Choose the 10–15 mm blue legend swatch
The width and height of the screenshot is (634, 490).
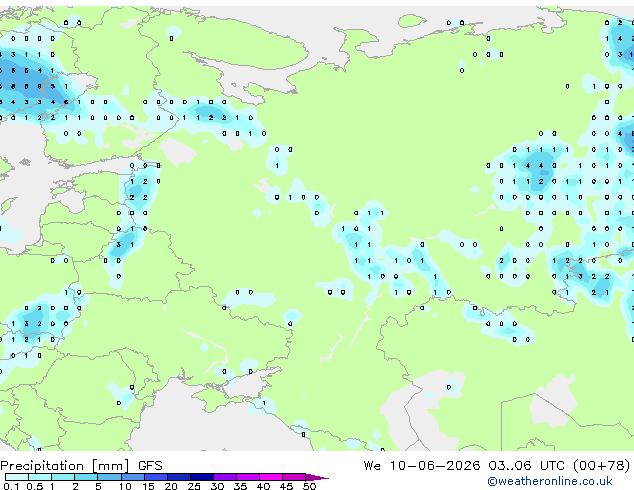pyautogui.click(x=132, y=477)
